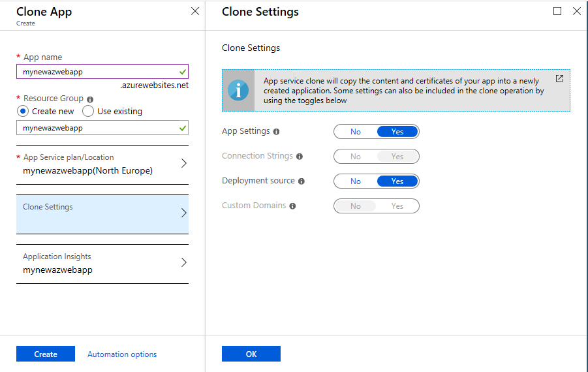
Task: Open external link icon in info banner
Action: 559,78
